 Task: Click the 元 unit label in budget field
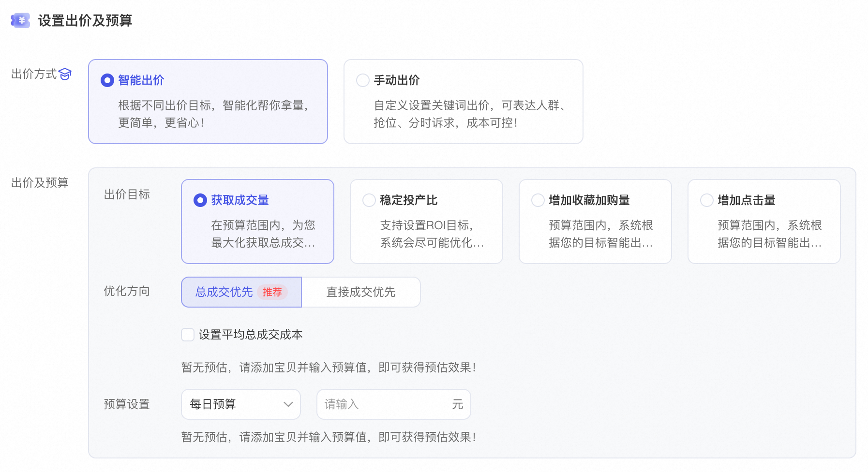[x=457, y=404]
